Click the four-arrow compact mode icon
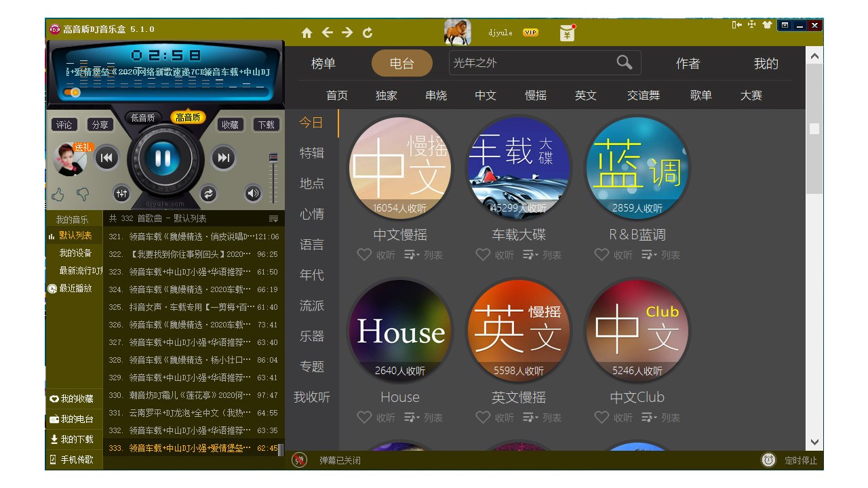 point(751,25)
